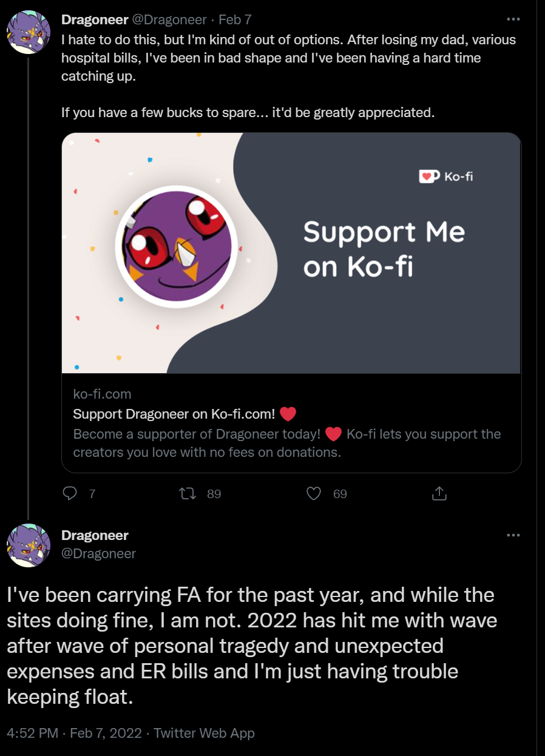Open the second tweet's three-dot more menu
The width and height of the screenshot is (545, 756).
click(513, 535)
